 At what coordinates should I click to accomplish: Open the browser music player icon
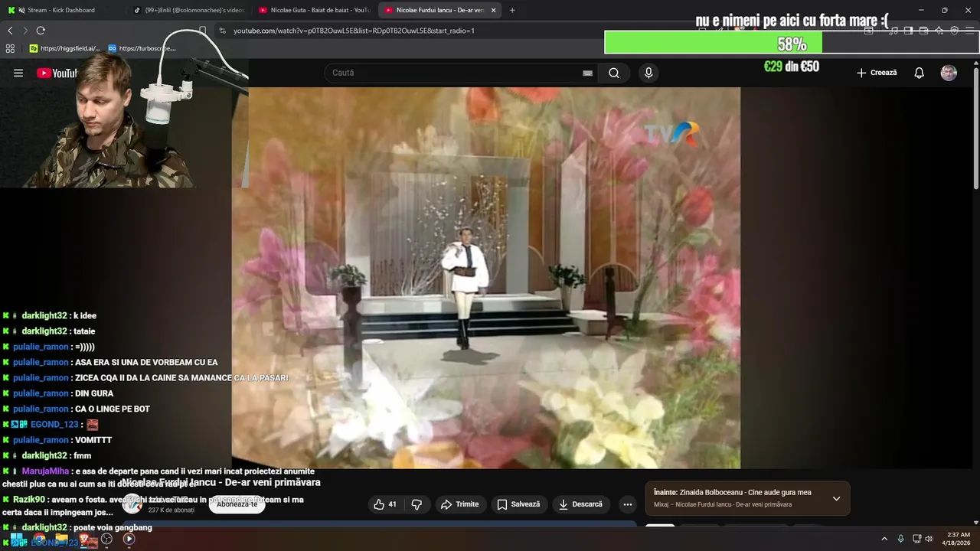pos(893,31)
